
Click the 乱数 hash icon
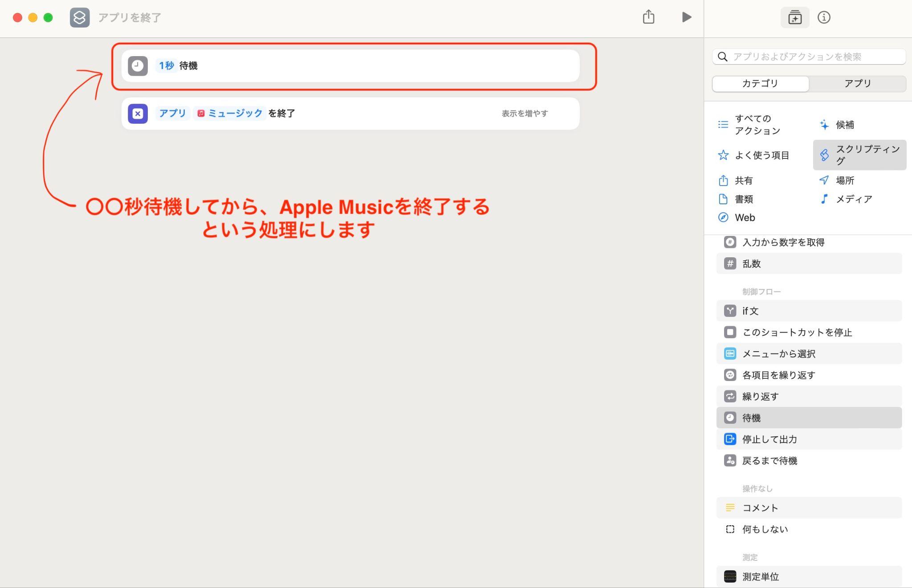[730, 264]
